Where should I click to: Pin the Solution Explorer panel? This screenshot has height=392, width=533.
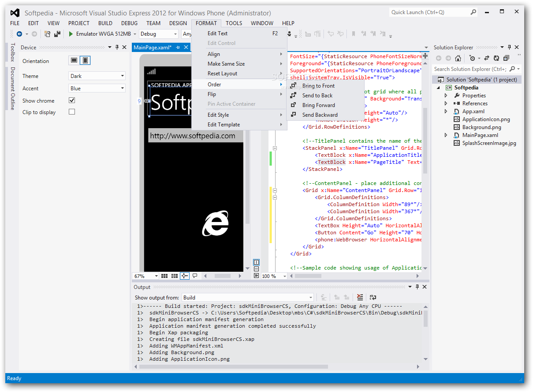point(509,47)
